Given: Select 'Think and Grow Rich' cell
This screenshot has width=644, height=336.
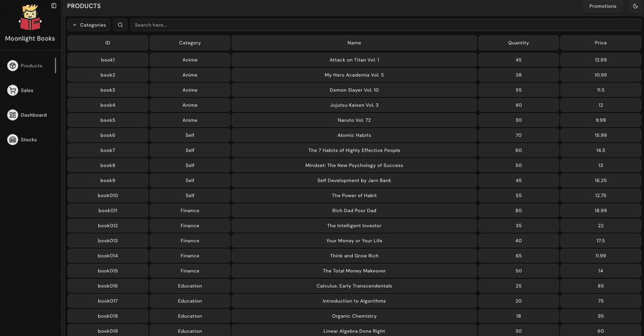Looking at the screenshot, I should (x=354, y=256).
